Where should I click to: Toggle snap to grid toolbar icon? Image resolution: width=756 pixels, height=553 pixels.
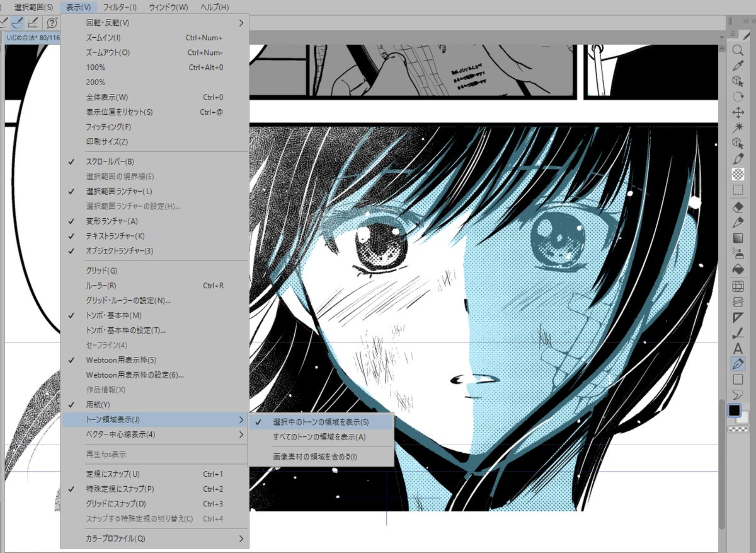(x=33, y=23)
